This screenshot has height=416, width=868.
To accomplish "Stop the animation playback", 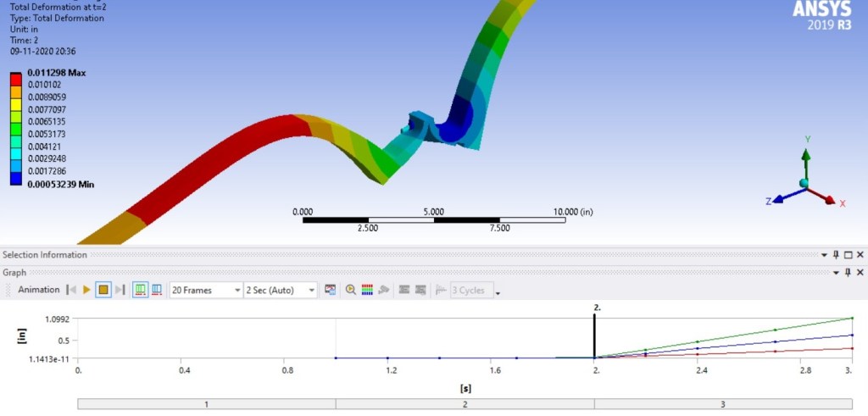I will [x=103, y=290].
